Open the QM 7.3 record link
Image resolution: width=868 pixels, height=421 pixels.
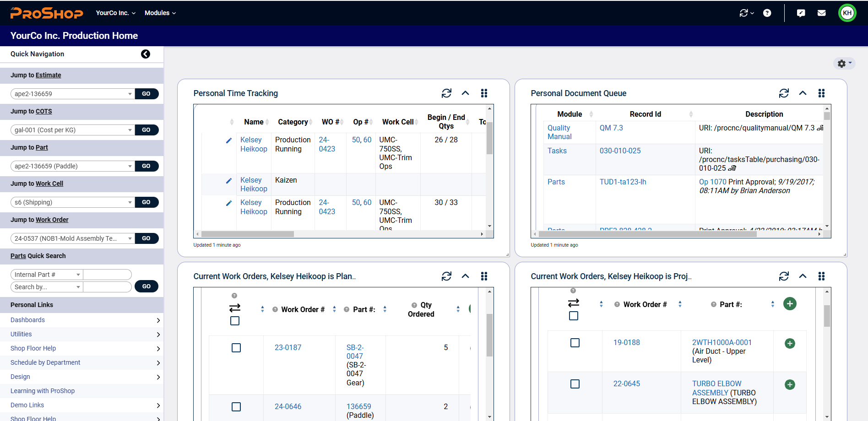(611, 128)
